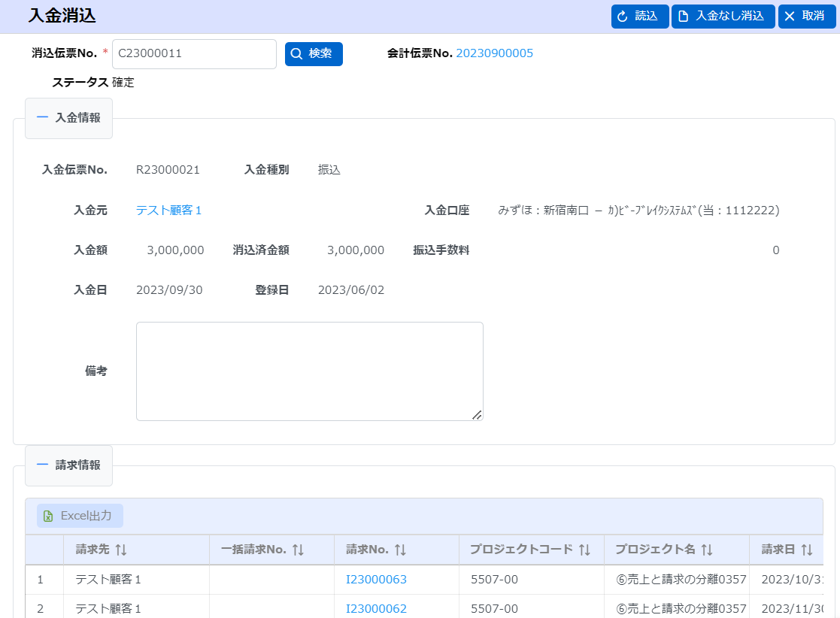Collapse the 入金情報 section

click(68, 118)
